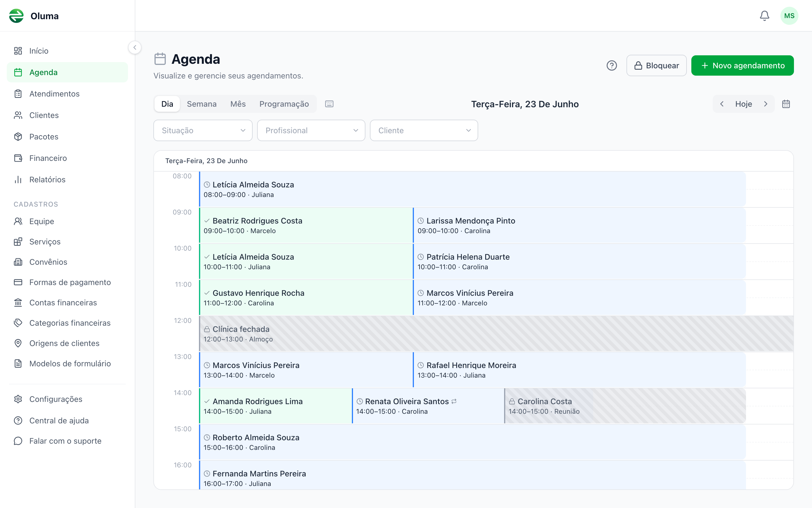Click the Central de ajuda icon
812x508 pixels.
point(18,421)
